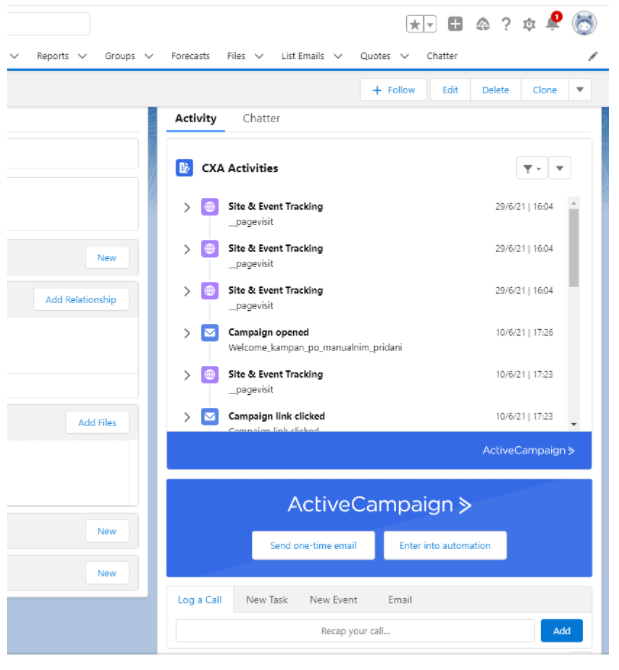Viewport: 619px width, 670px height.
Task: Switch to the Chatter tab
Action: click(x=261, y=118)
